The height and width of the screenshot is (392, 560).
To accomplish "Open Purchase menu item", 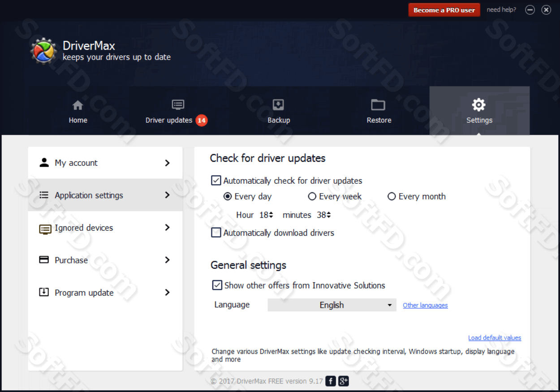I will 105,260.
